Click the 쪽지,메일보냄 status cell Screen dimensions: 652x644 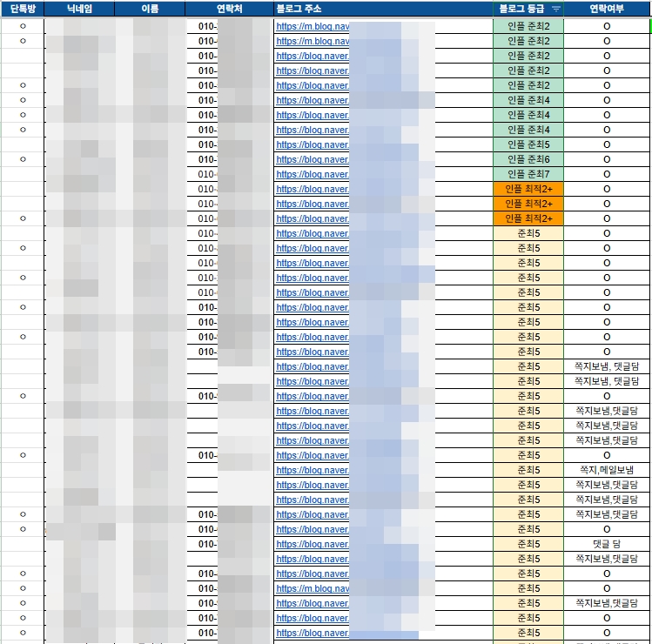607,470
